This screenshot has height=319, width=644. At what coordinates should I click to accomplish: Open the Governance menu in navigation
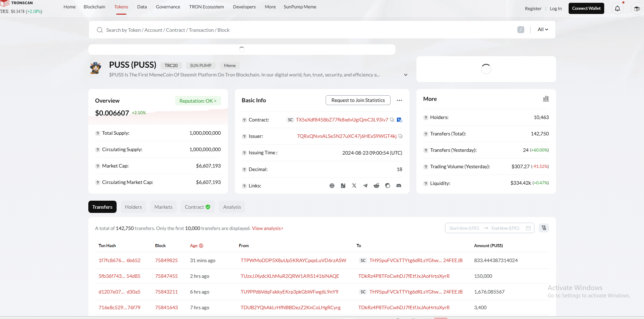coord(168,7)
